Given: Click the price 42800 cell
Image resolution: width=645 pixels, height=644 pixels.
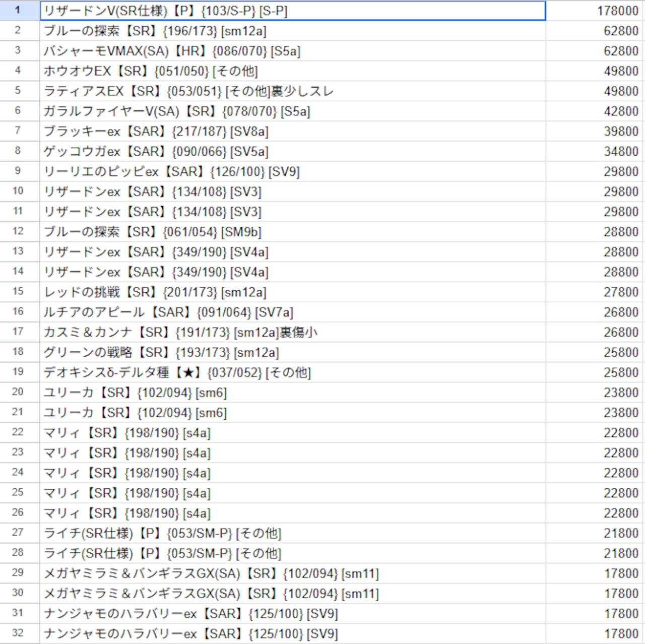Looking at the screenshot, I should [x=595, y=111].
